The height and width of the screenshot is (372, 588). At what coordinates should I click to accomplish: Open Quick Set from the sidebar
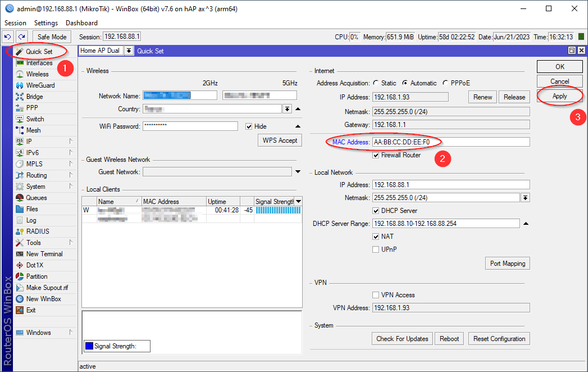[39, 52]
